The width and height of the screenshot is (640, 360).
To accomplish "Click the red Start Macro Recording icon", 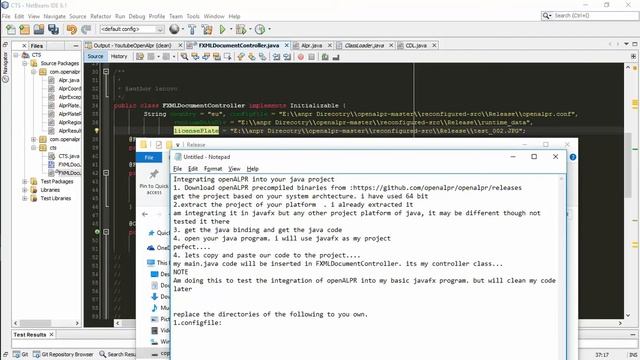I will 301,57.
